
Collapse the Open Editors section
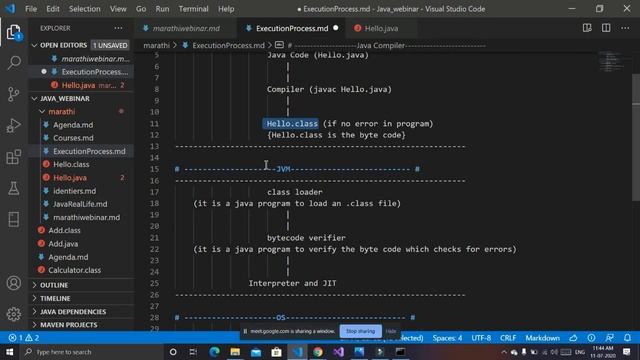[81, 45]
